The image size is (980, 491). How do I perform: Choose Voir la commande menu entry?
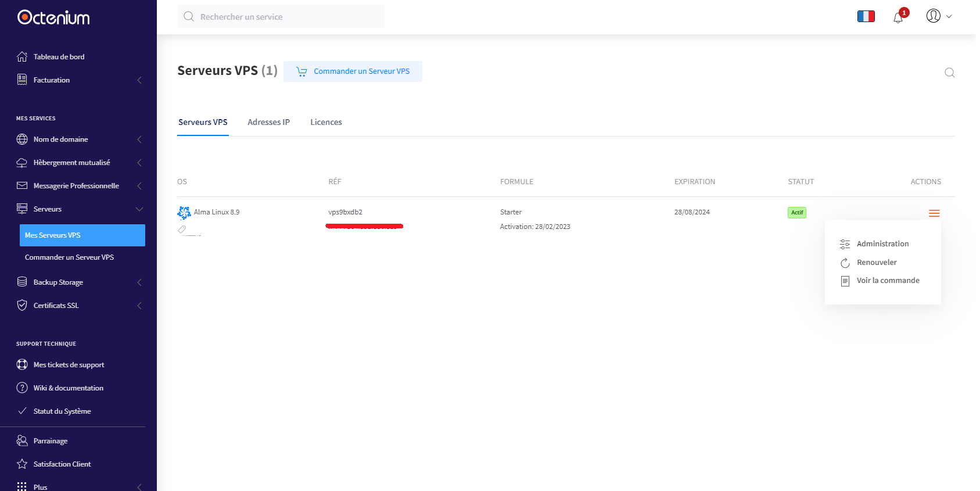[888, 280]
